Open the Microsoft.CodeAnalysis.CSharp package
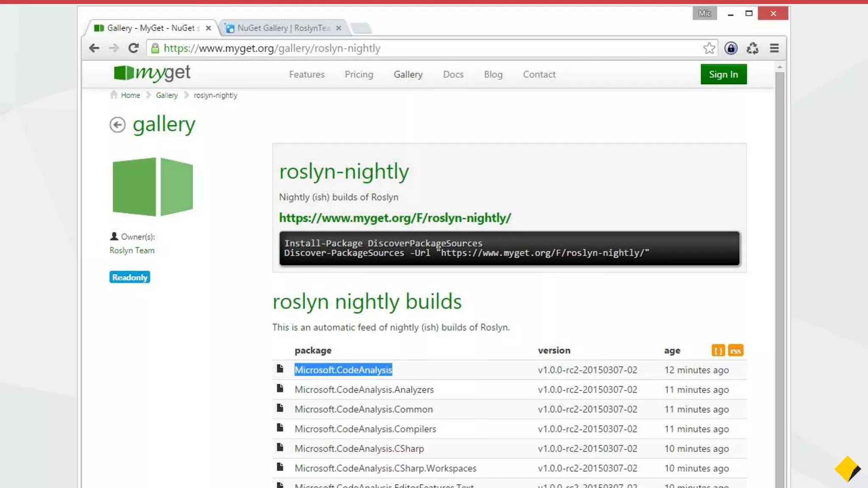Screen dimensions: 868x488 pyautogui.click(x=359, y=449)
